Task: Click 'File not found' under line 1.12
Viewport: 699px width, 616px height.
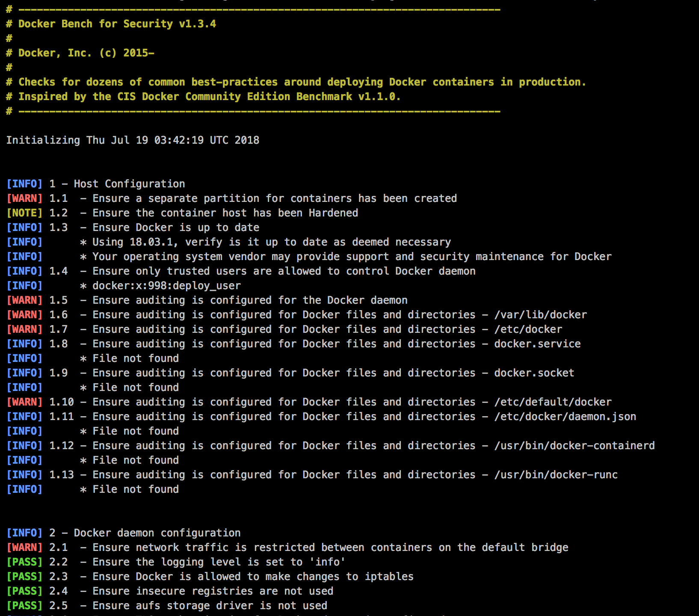Action: (136, 460)
